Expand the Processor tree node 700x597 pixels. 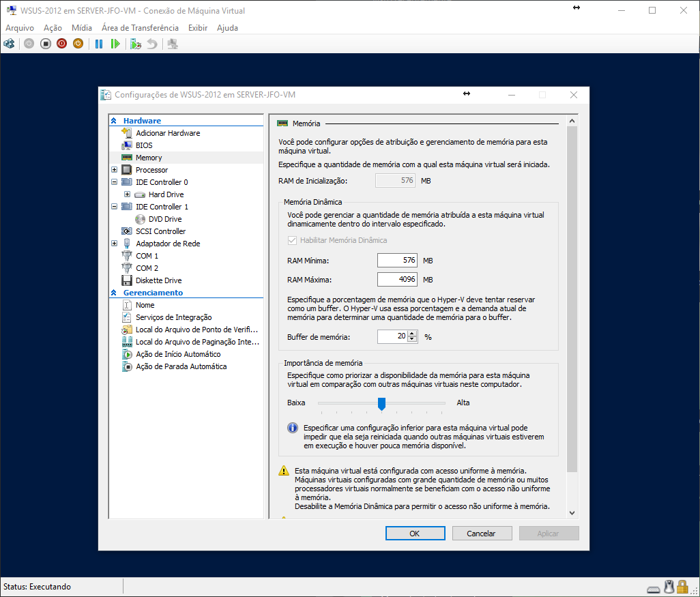pos(115,170)
